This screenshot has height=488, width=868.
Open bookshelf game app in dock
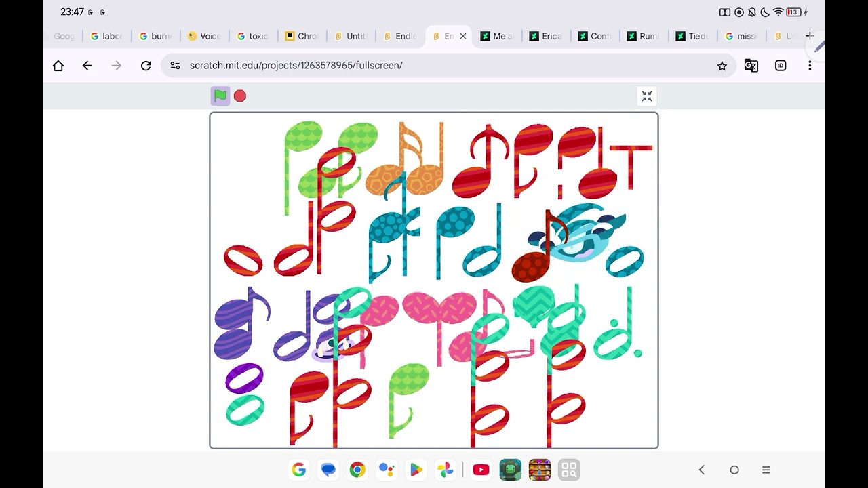(x=540, y=470)
